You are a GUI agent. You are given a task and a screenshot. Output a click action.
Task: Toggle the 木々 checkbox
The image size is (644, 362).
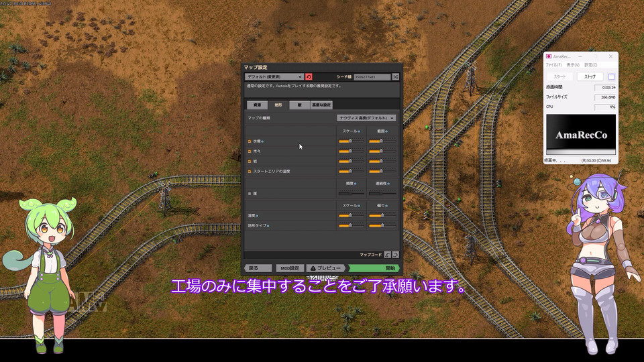click(x=250, y=152)
